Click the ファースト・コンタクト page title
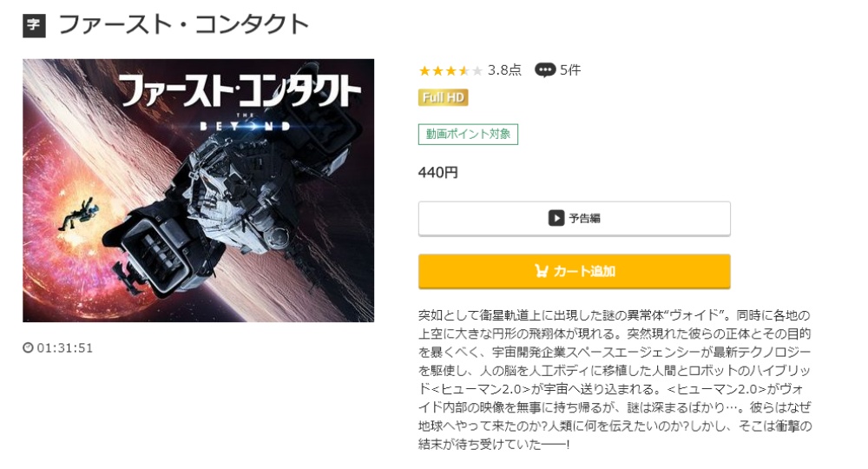Screen dimensions: 868x469 pyautogui.click(x=183, y=25)
